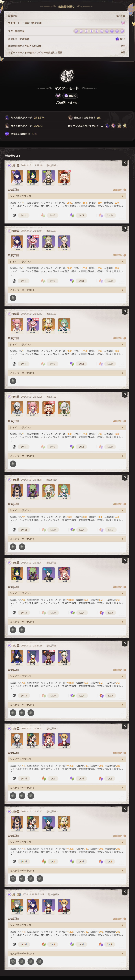Expand enemy details for Act 4
The height and width of the screenshot is (980, 135).
[x=52, y=397]
